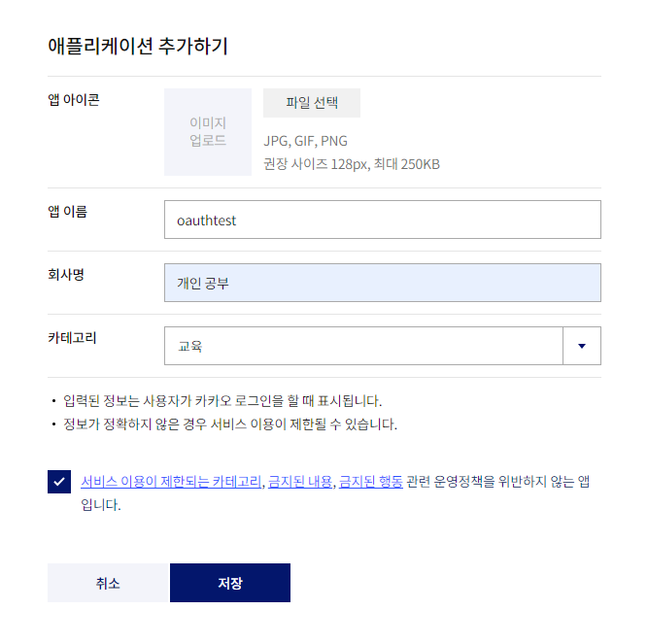Save the app with 저장 button
Image resolution: width=648 pixels, height=644 pixels.
pyautogui.click(x=230, y=583)
